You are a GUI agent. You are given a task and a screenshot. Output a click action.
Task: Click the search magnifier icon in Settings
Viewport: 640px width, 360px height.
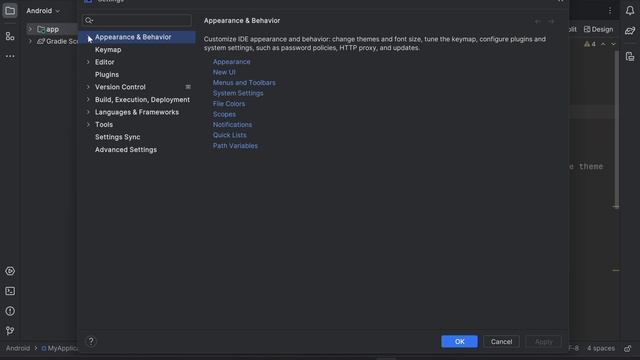(89, 20)
